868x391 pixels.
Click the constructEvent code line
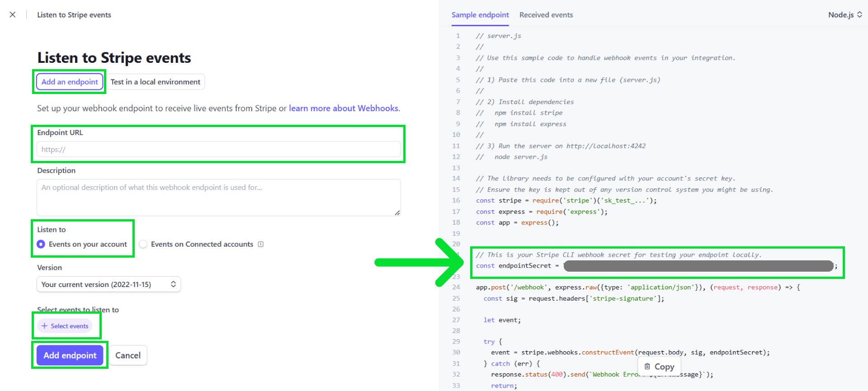point(630,353)
